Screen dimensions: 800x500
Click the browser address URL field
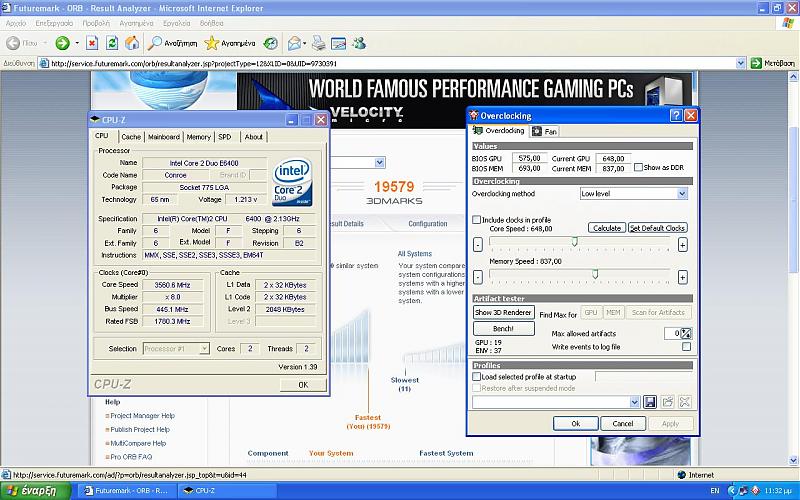(393, 63)
